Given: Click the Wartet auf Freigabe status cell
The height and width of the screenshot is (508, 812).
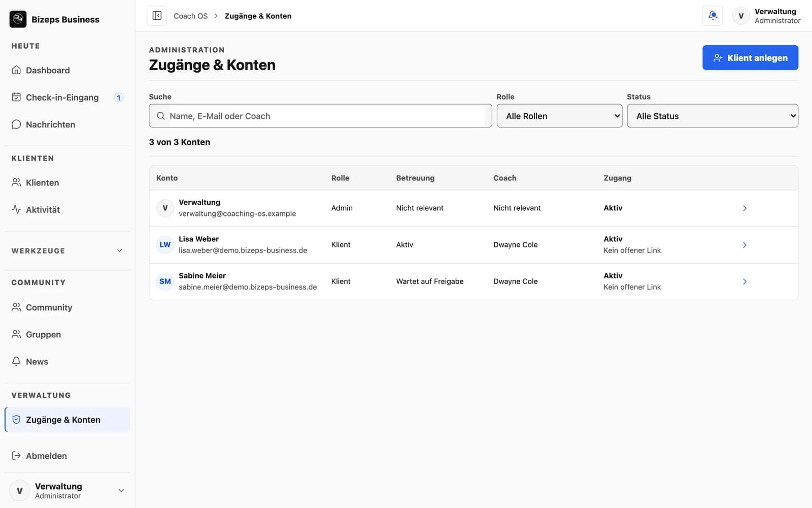Looking at the screenshot, I should tap(430, 281).
